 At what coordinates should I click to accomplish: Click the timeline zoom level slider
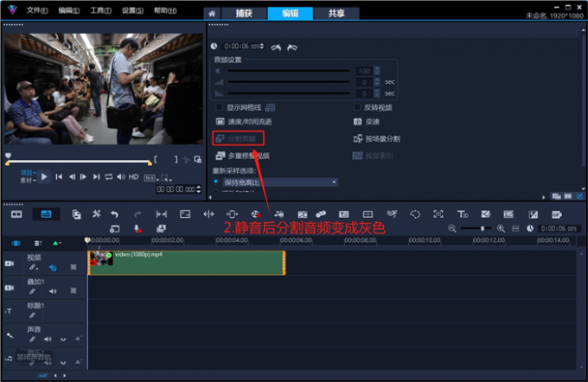click(x=476, y=228)
